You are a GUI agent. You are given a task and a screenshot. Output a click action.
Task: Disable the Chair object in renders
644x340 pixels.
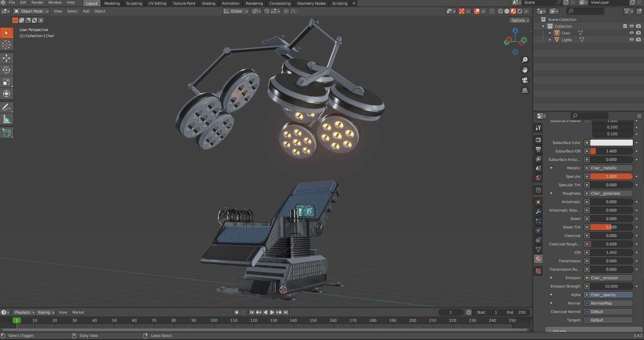pyautogui.click(x=638, y=33)
